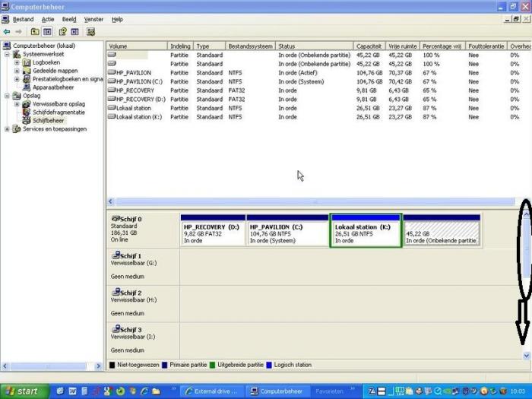This screenshot has width=532, height=399.
Task: Select Computerbeheer (lokaal) root node
Action: click(x=44, y=46)
